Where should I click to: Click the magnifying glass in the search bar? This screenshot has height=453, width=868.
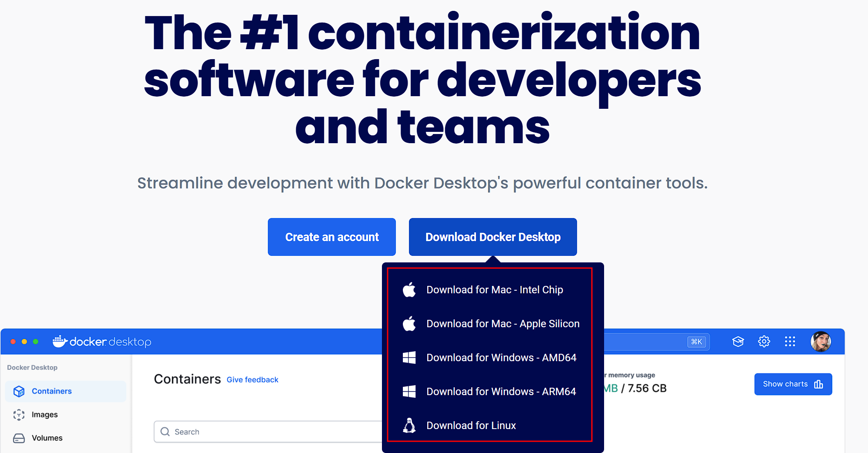click(165, 432)
